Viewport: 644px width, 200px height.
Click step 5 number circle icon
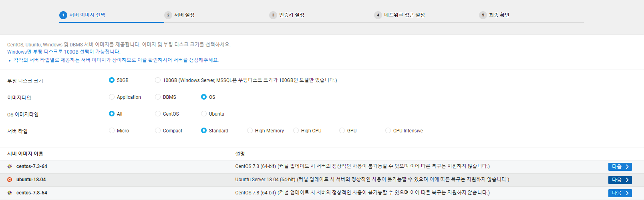[x=483, y=15]
